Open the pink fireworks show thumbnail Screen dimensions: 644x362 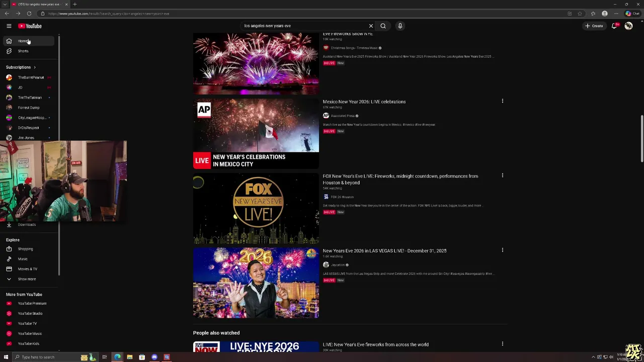(x=256, y=63)
